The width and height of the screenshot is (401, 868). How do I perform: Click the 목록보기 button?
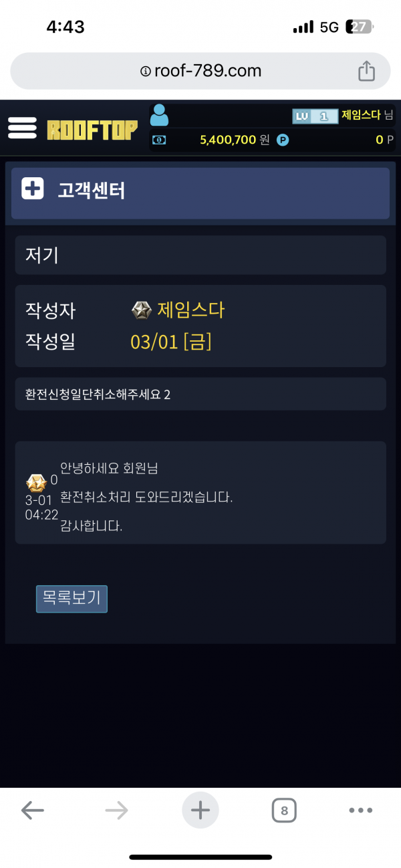coord(72,599)
